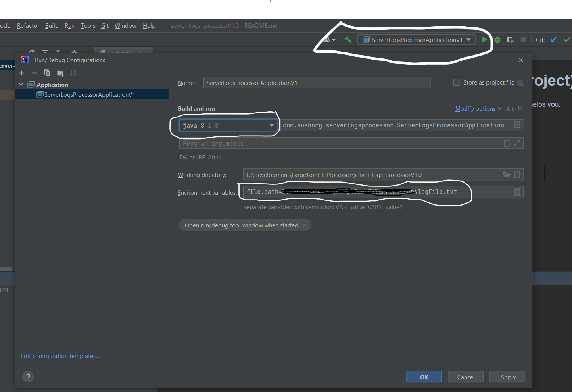This screenshot has height=392, width=572.
Task: Run ServerLogsProcessorApplicationV1 with green play icon
Action: click(x=484, y=40)
